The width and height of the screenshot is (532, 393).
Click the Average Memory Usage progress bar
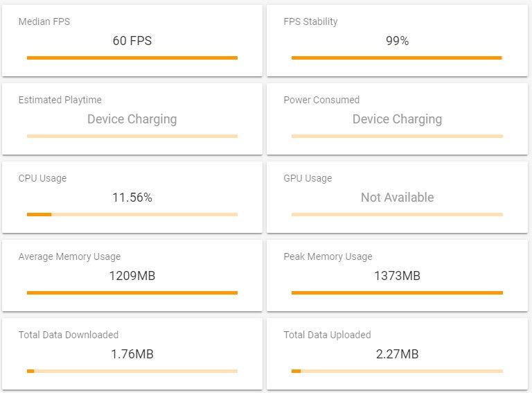click(x=132, y=293)
